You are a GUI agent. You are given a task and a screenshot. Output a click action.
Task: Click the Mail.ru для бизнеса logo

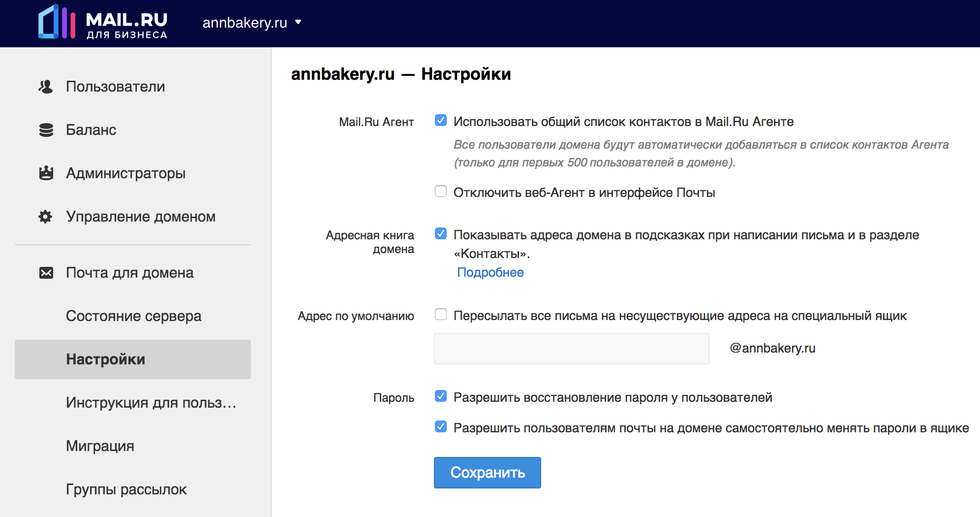[x=103, y=22]
